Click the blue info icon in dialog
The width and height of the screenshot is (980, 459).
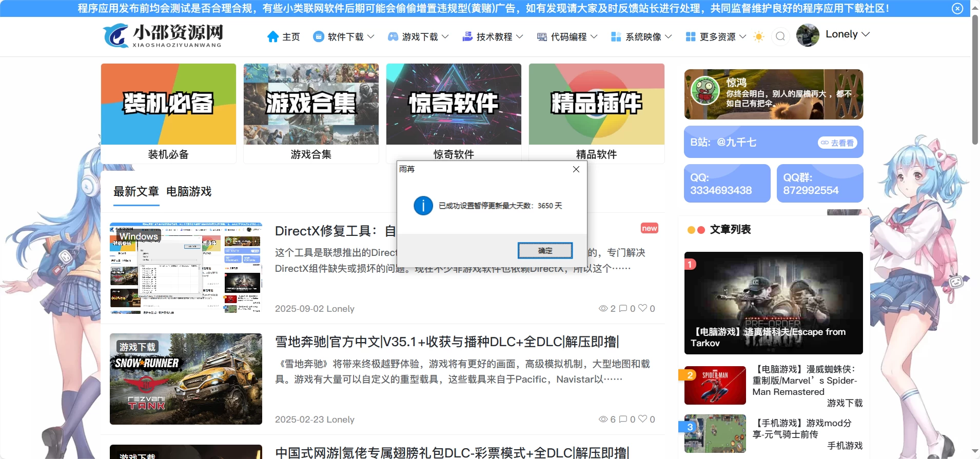pyautogui.click(x=423, y=206)
